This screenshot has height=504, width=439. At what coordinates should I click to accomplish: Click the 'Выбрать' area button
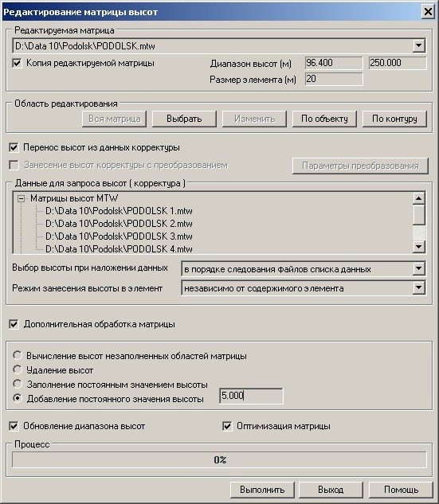pos(184,119)
